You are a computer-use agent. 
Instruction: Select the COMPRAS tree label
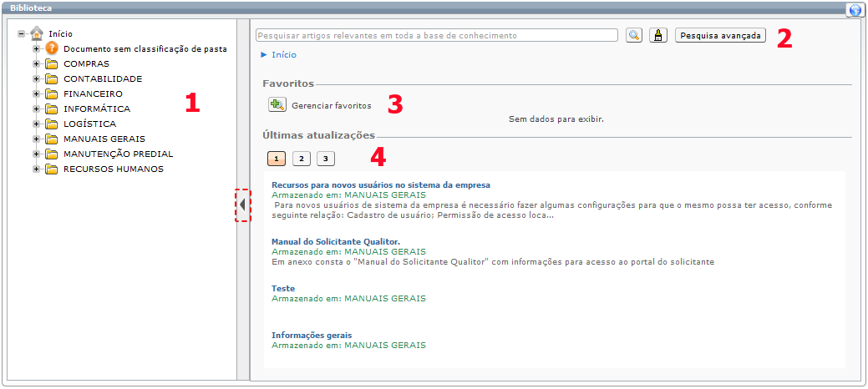[86, 63]
